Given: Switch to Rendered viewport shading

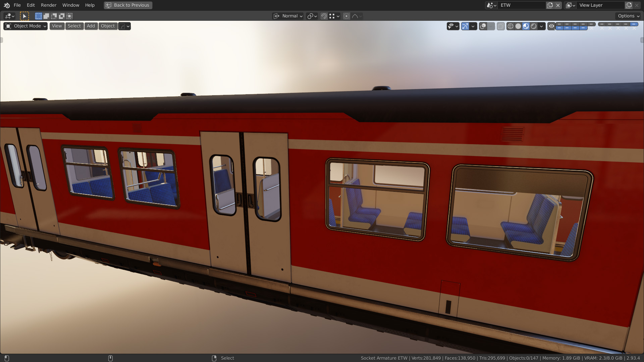Looking at the screenshot, I should point(534,26).
